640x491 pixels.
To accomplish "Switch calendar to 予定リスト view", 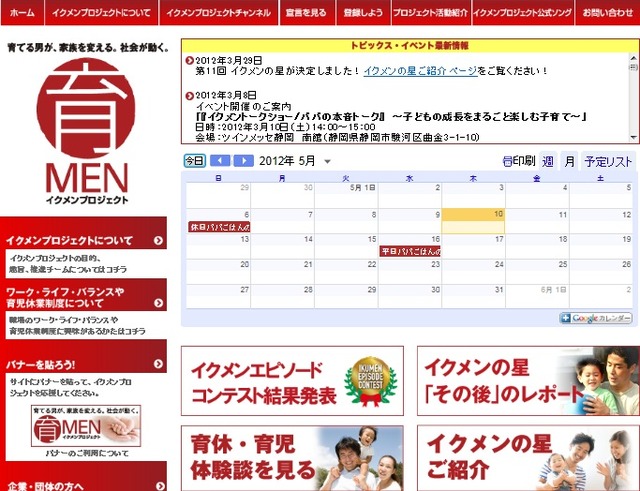I will 608,162.
